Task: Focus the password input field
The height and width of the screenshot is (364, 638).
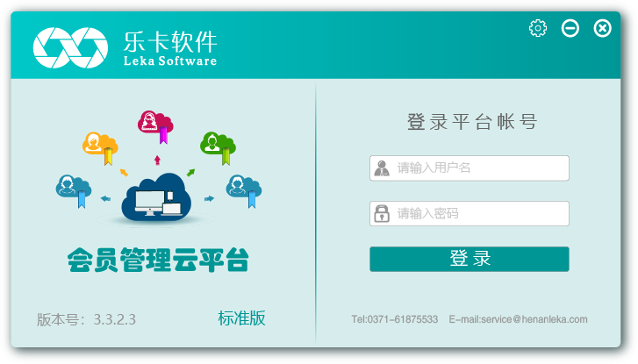Action: (x=470, y=213)
